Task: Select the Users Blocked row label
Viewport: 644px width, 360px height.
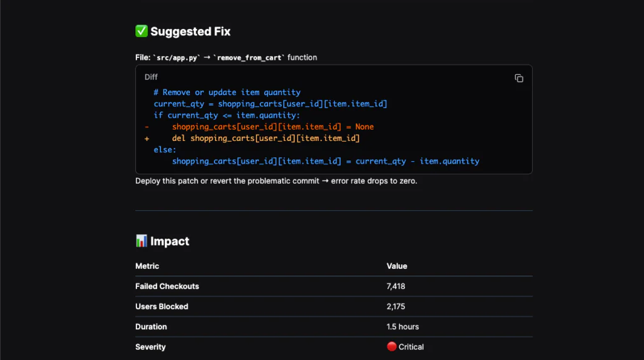Action: (162, 307)
